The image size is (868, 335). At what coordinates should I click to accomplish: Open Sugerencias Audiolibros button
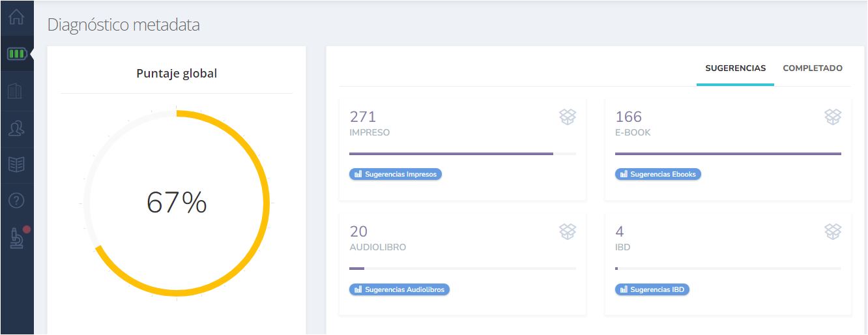399,289
